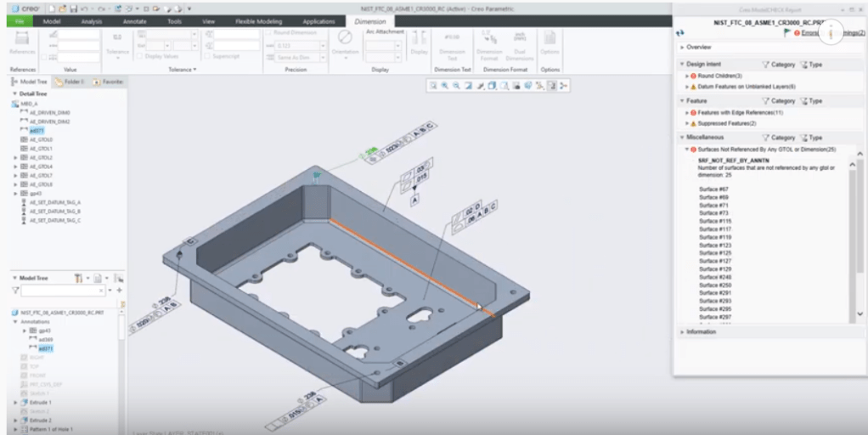Toggle the Round Dimension checkbox
Screen dimensions: 868x435
tap(268, 33)
